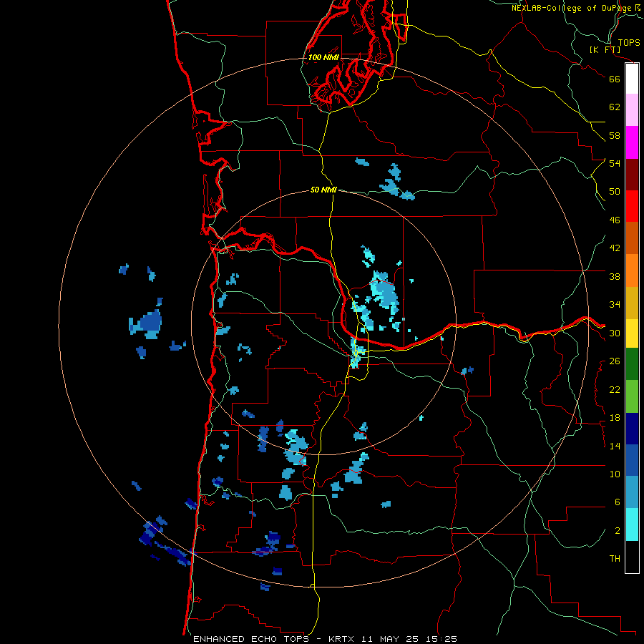The height and width of the screenshot is (644, 644).
Task: Click the "62" legend value
Action: [x=615, y=107]
